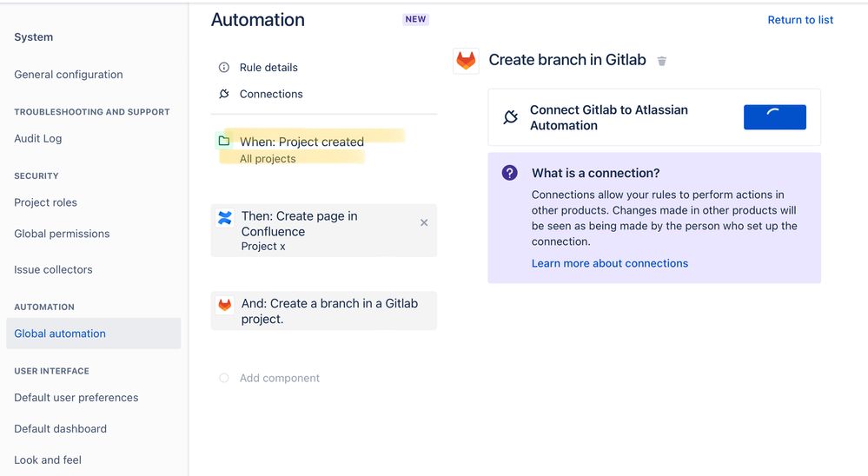Viewport: 868px width, 476px height.
Task: Open Global permissions settings
Action: pyautogui.click(x=62, y=235)
